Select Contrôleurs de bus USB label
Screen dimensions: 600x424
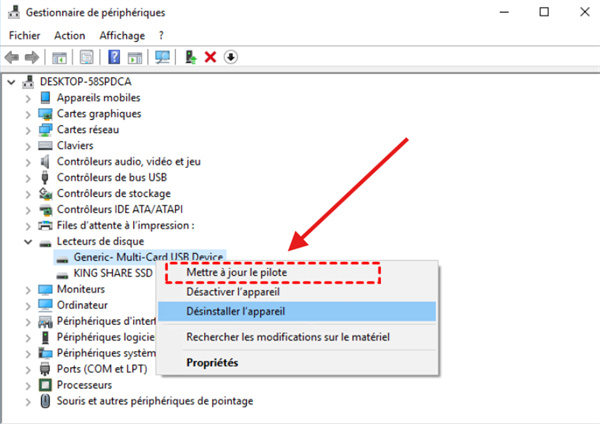point(112,178)
